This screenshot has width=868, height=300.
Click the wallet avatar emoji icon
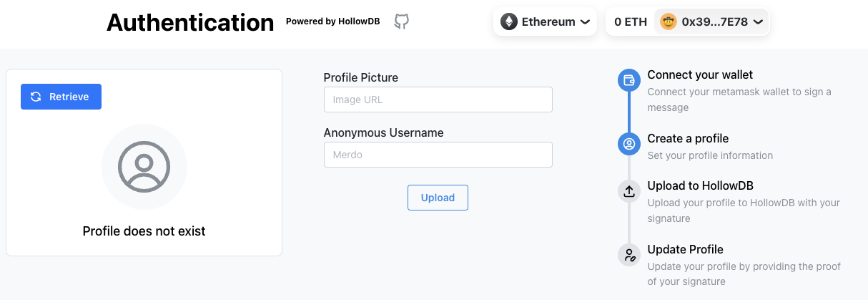tap(669, 21)
